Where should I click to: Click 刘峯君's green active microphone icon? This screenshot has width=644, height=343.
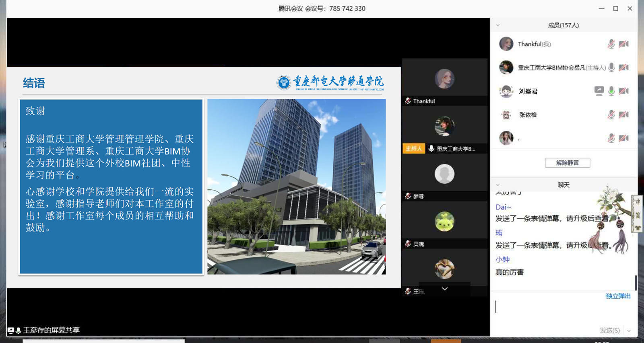tap(611, 91)
